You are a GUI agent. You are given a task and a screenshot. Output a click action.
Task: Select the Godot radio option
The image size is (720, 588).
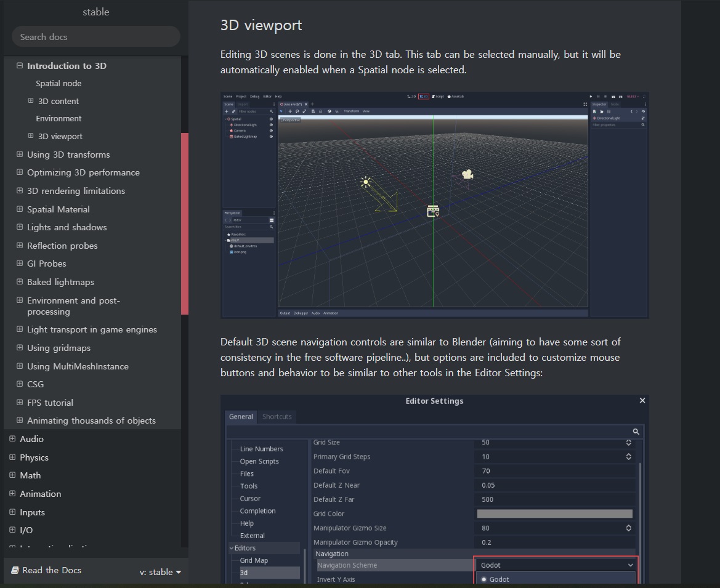pos(483,579)
